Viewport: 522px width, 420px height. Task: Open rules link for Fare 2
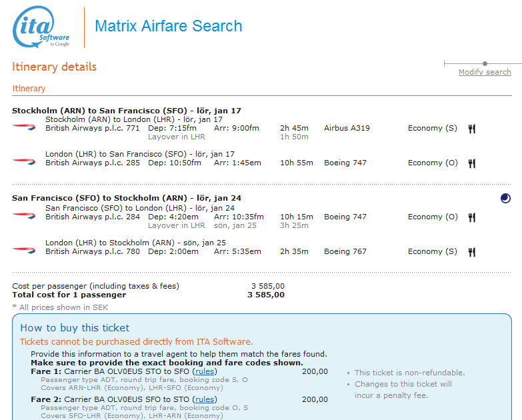(205, 399)
